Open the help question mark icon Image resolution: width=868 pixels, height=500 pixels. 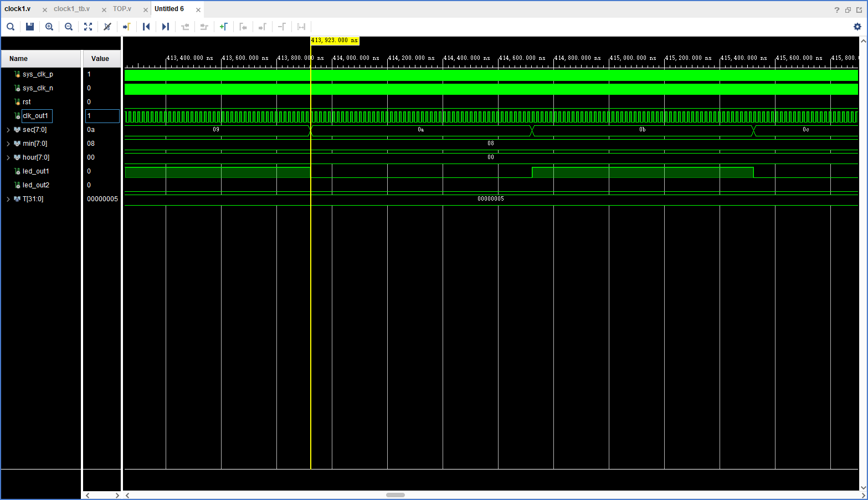(837, 10)
